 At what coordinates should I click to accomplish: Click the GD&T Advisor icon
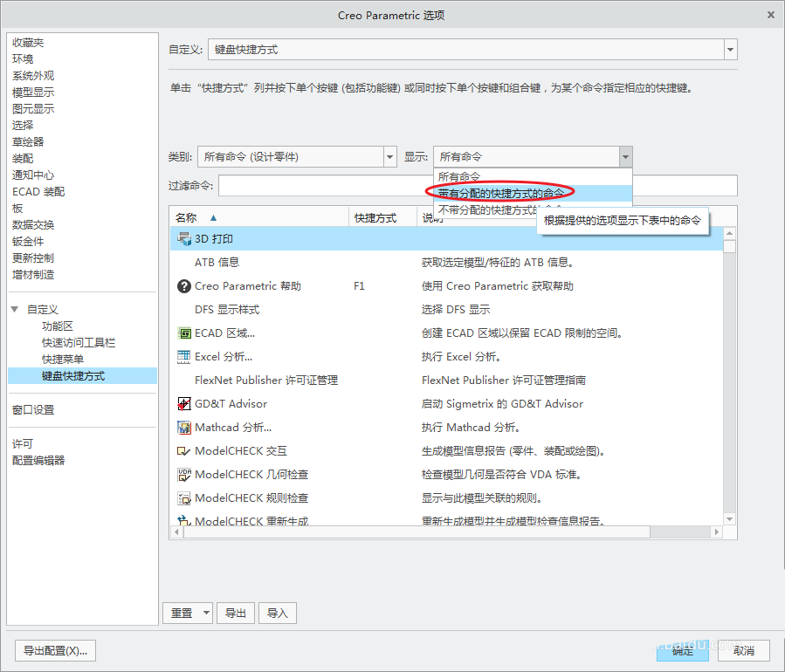183,404
